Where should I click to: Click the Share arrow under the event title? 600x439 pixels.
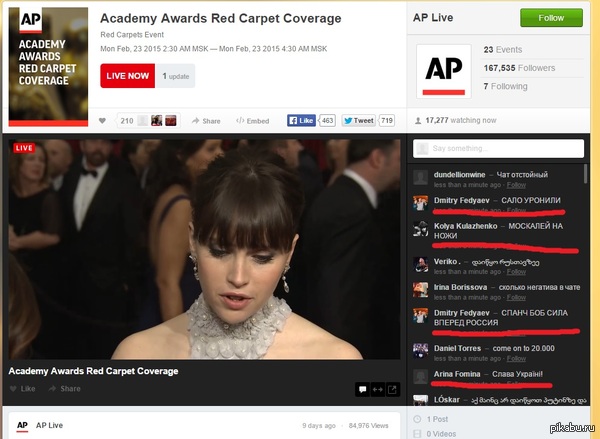(206, 121)
